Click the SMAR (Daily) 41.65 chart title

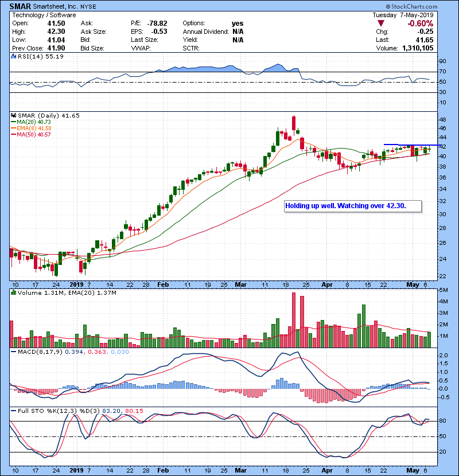click(49, 116)
